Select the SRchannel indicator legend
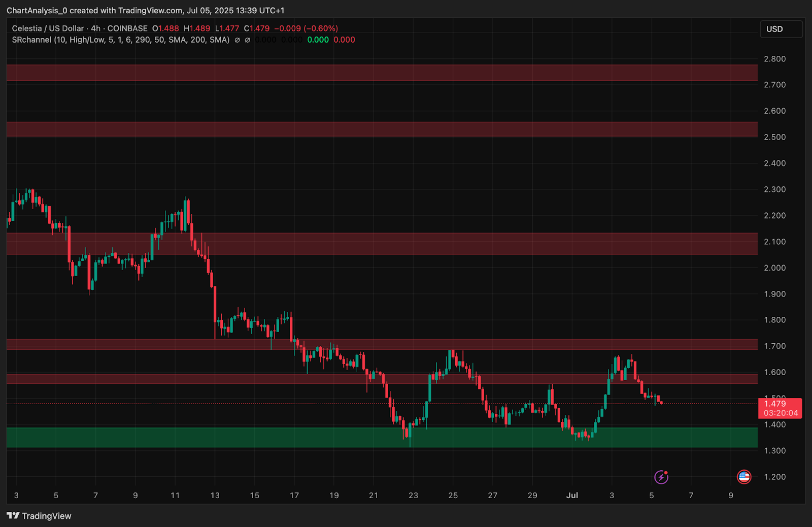The height and width of the screenshot is (527, 812). [120, 40]
